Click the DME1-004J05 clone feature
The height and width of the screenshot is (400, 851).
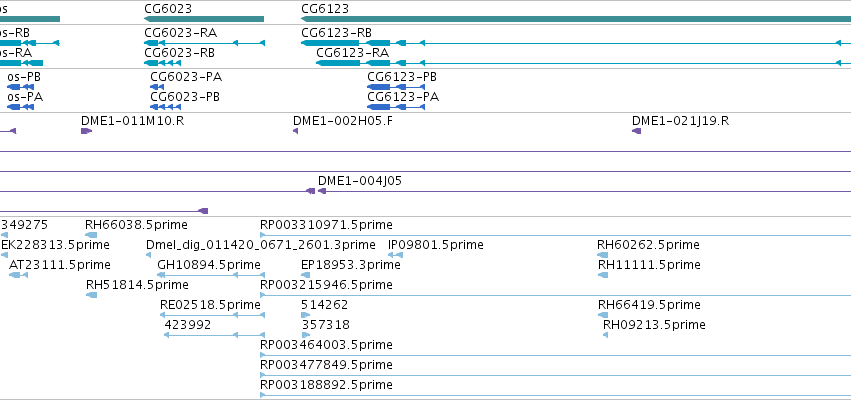pyautogui.click(x=584, y=191)
